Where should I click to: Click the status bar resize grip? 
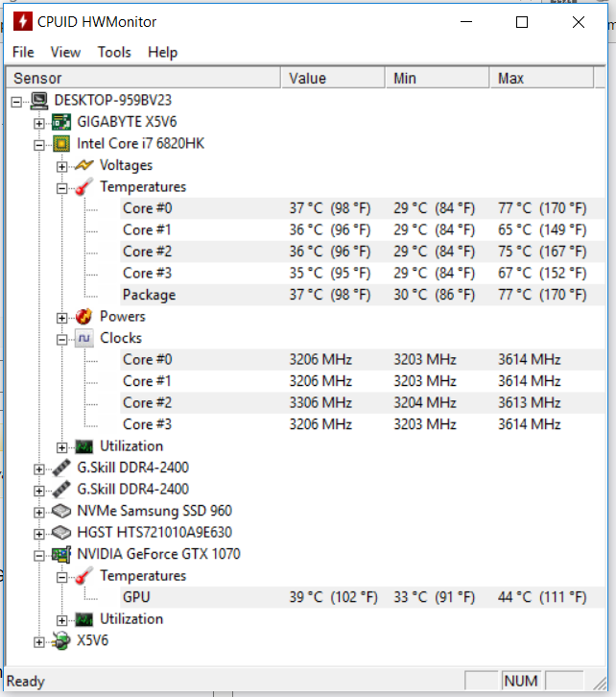[x=600, y=683]
